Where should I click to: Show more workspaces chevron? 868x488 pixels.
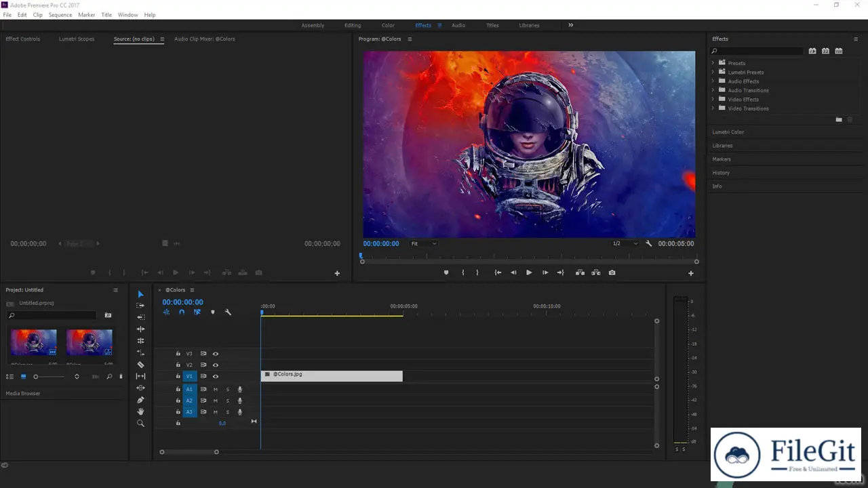pos(570,25)
